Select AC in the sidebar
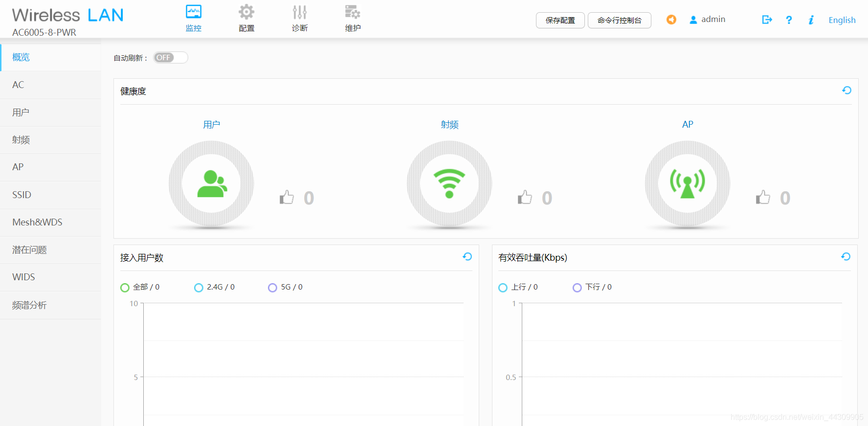 point(50,85)
